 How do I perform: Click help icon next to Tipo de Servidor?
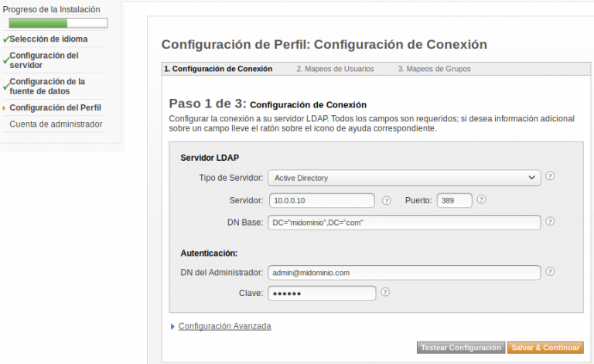tap(550, 176)
